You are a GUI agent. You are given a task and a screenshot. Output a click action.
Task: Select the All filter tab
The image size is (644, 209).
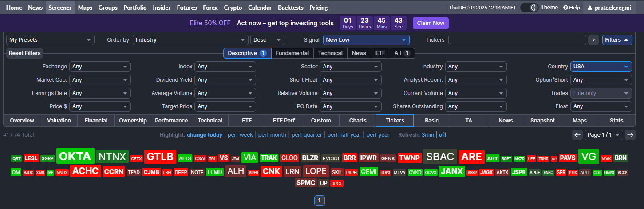(402, 53)
